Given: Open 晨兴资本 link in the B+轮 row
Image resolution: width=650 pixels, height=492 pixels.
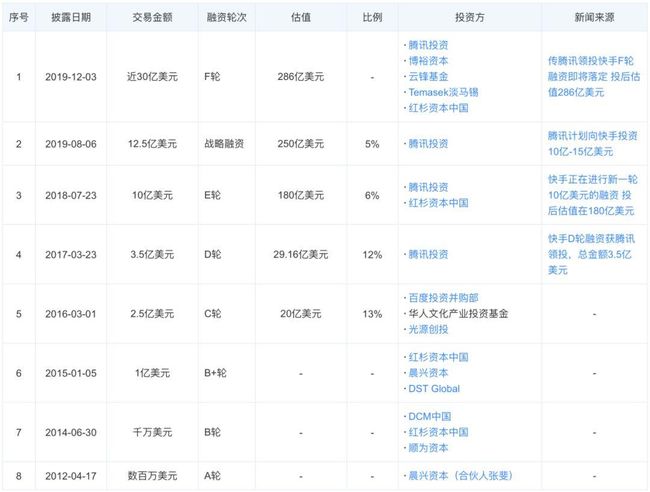Looking at the screenshot, I should 428,373.
